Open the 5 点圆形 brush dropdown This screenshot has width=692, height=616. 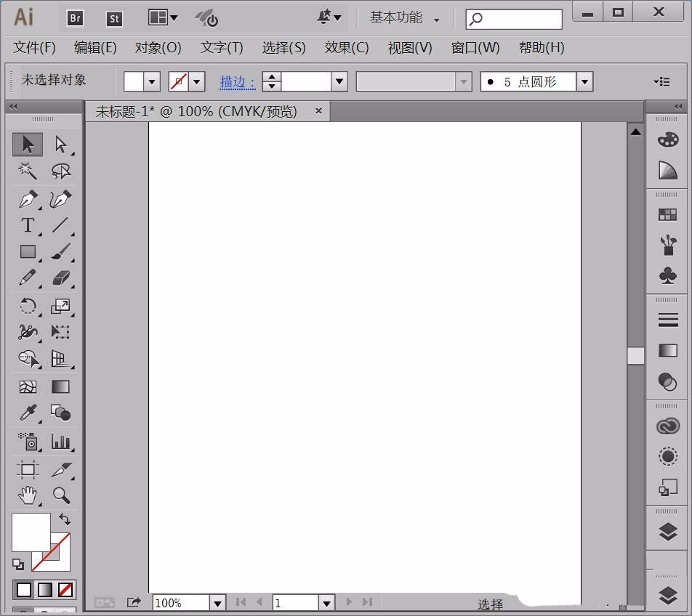pyautogui.click(x=585, y=82)
